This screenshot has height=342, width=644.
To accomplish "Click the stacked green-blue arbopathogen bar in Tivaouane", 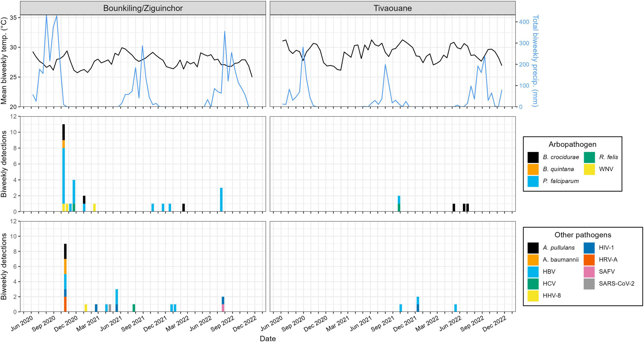I will click(x=399, y=204).
